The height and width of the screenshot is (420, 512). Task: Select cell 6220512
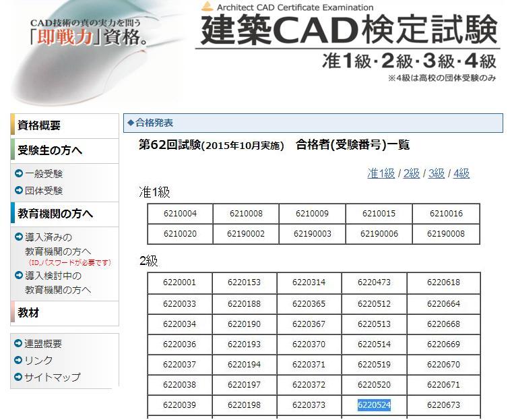click(374, 304)
